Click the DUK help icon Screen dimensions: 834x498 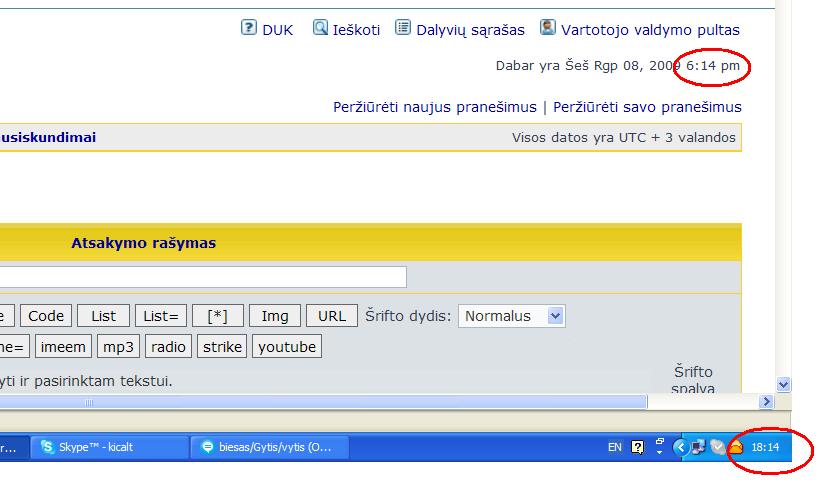click(x=249, y=28)
